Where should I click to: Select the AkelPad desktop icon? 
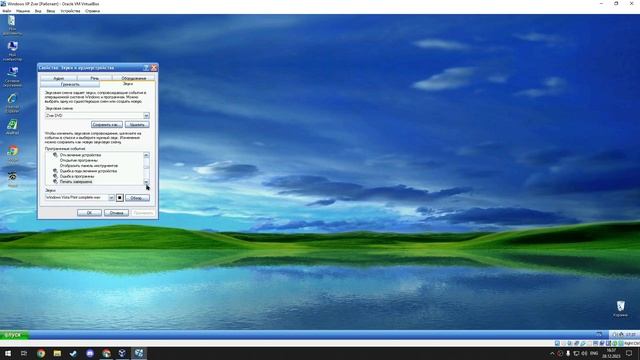coord(12,127)
